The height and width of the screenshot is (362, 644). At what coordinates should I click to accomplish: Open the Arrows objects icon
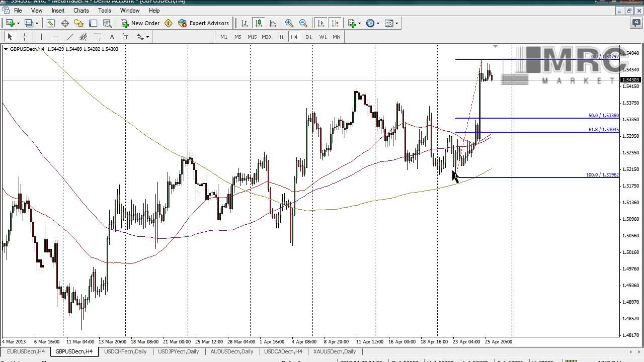pos(140,37)
